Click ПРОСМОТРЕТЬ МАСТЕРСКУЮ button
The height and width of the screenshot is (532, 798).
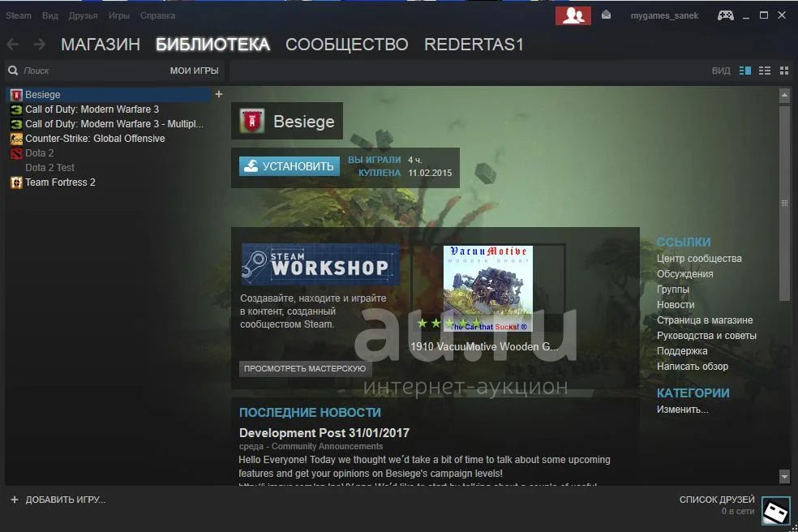[x=306, y=368]
